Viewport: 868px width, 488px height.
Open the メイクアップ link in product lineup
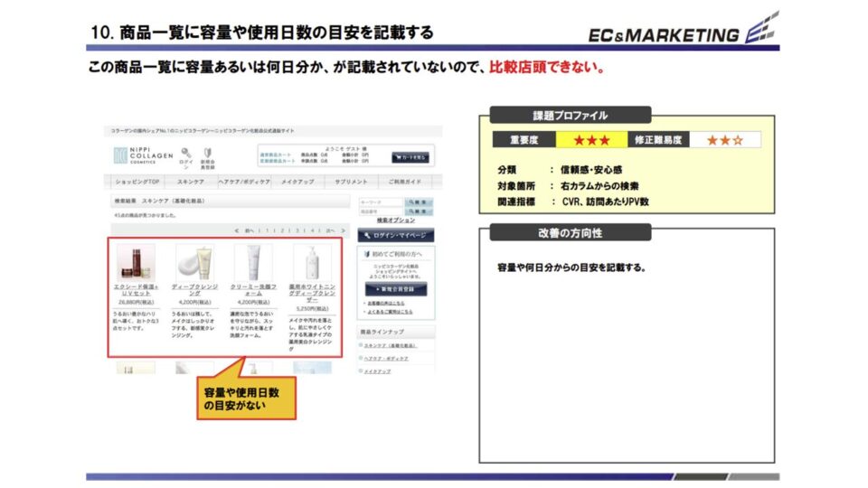tap(377, 371)
